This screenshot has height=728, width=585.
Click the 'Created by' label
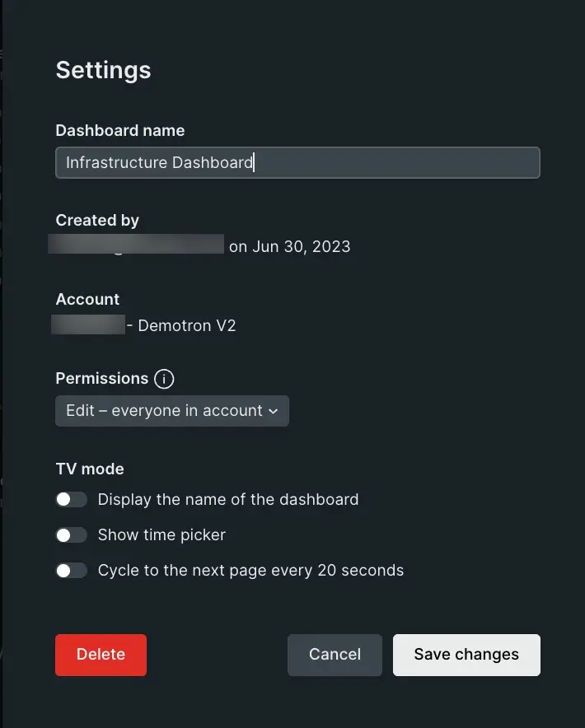[x=97, y=220]
